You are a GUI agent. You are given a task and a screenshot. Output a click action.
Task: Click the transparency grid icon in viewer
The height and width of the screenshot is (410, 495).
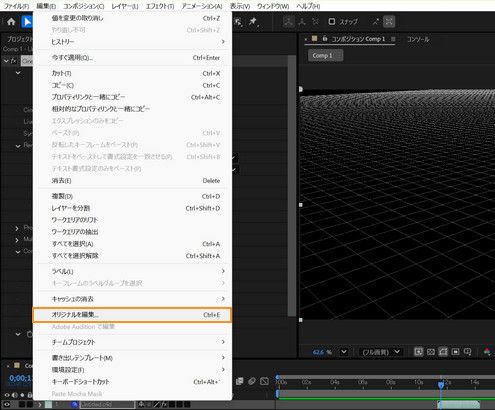pos(431,352)
